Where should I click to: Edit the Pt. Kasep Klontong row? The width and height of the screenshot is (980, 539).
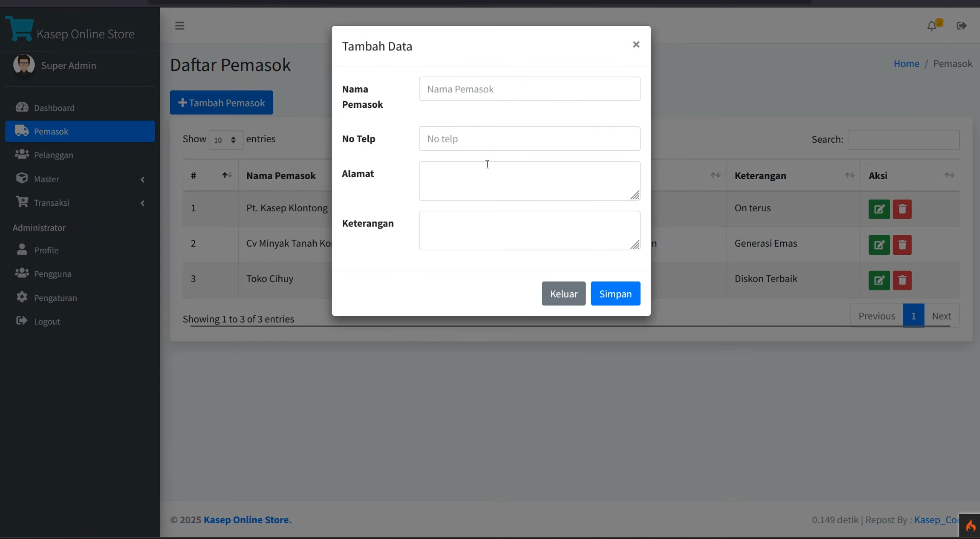click(x=879, y=209)
